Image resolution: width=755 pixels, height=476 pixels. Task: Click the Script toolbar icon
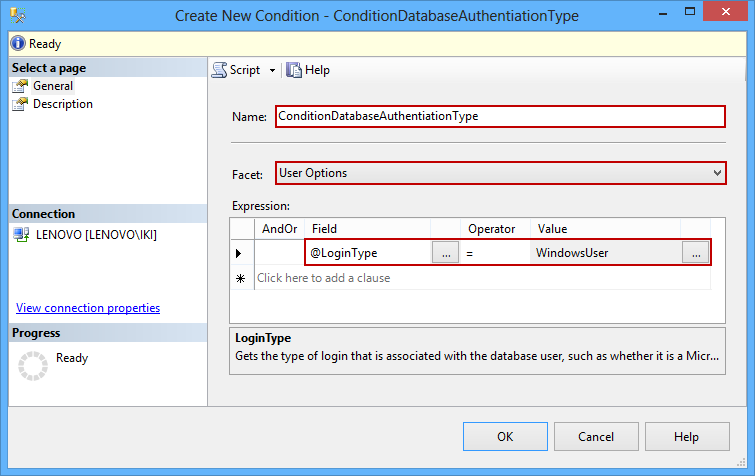pos(220,70)
